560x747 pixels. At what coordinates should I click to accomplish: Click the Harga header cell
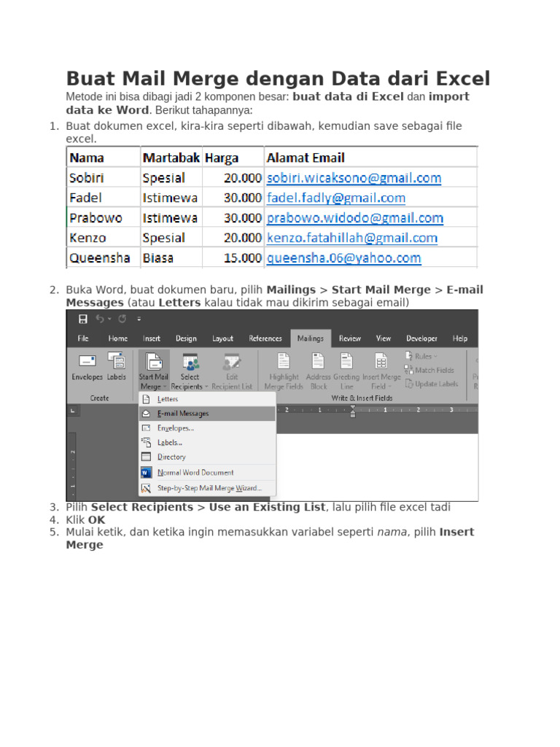[233, 158]
